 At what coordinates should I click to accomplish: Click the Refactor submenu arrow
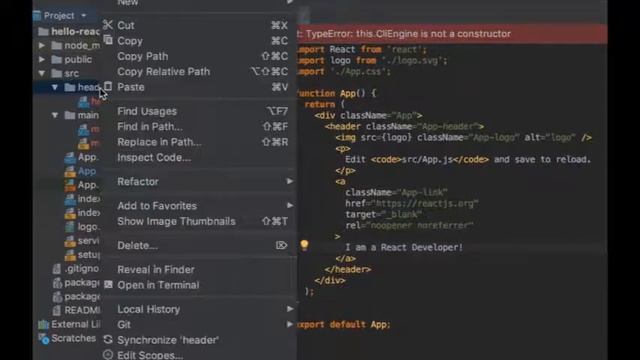(x=289, y=181)
